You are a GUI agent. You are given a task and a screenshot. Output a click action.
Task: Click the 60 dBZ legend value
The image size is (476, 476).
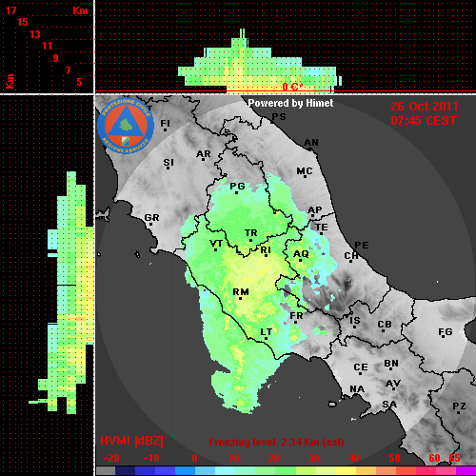point(434,458)
